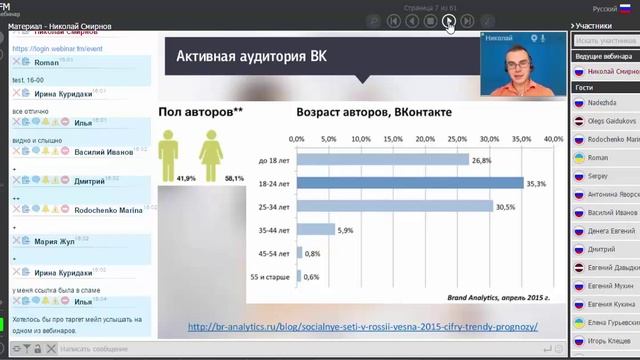Collapse the Участники panel
This screenshot has height=360, width=640.
573,26
